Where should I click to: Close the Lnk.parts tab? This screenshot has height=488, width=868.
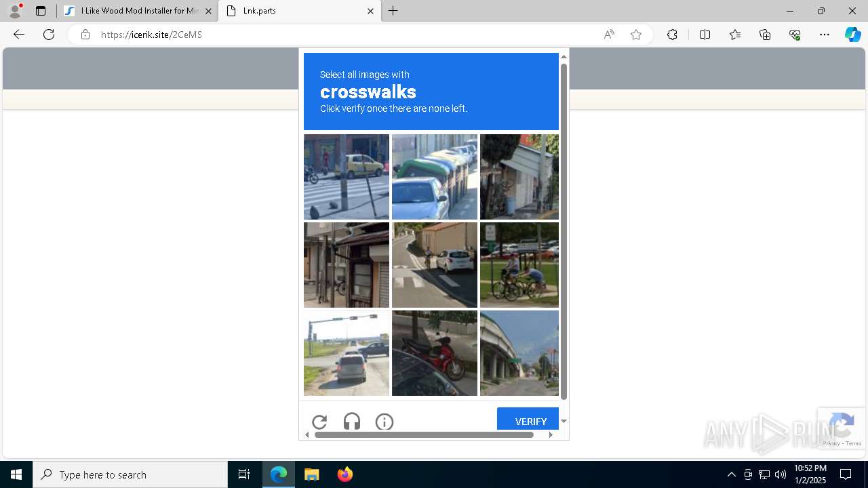pyautogui.click(x=370, y=11)
